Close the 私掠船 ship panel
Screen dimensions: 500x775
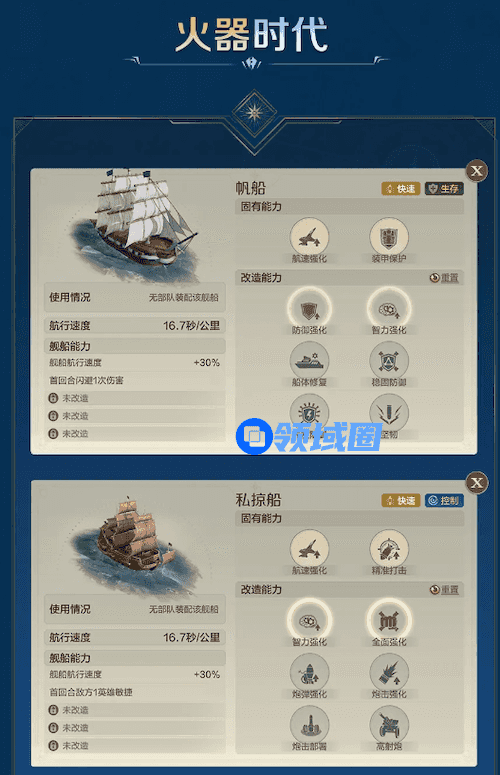pos(477,483)
